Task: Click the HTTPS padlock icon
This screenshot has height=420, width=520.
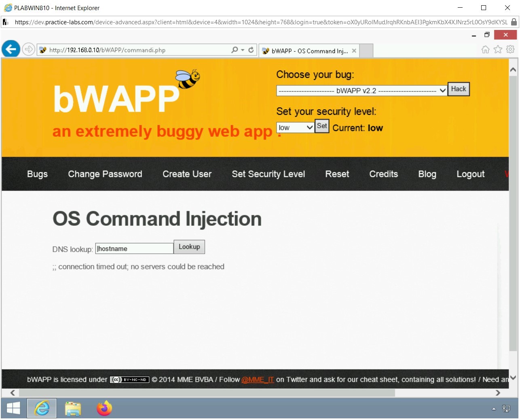Action: (514, 22)
